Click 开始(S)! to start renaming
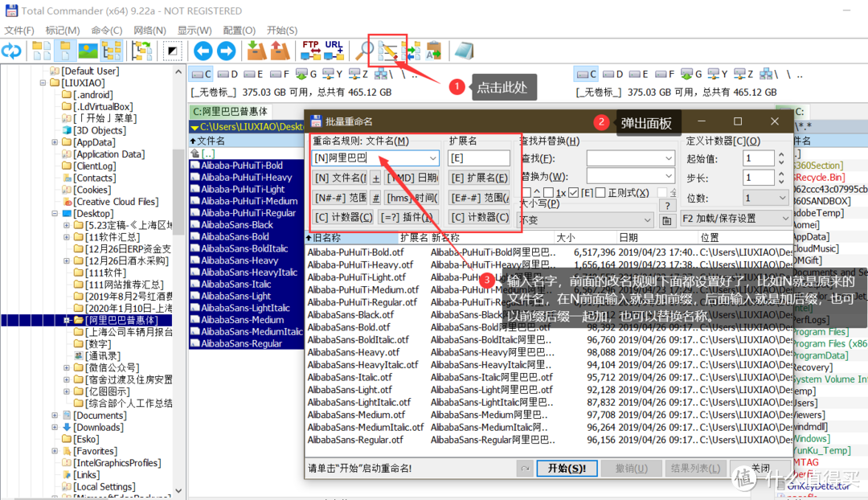This screenshot has width=868, height=500. (567, 469)
